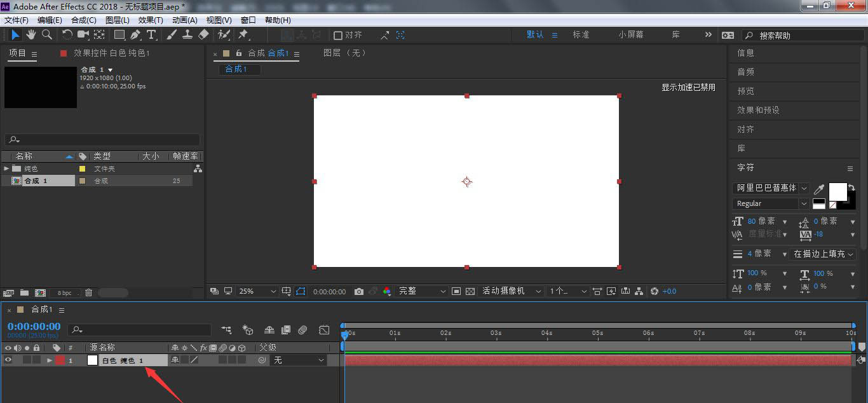
Task: Expand the 纯色 folder in project panel
Action: [x=6, y=168]
